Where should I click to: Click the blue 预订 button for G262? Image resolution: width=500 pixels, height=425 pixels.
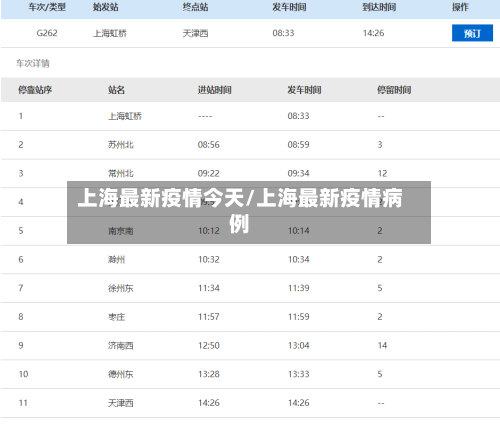pyautogui.click(x=472, y=33)
